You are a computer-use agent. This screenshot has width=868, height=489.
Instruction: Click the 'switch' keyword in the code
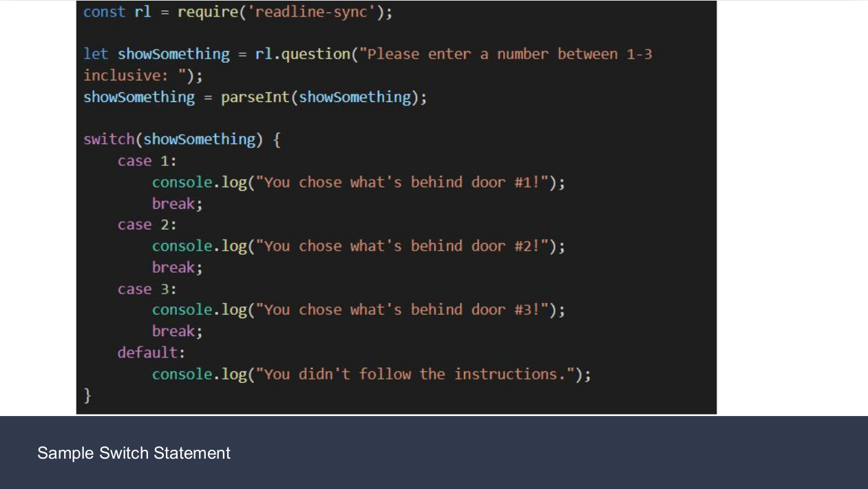109,140
